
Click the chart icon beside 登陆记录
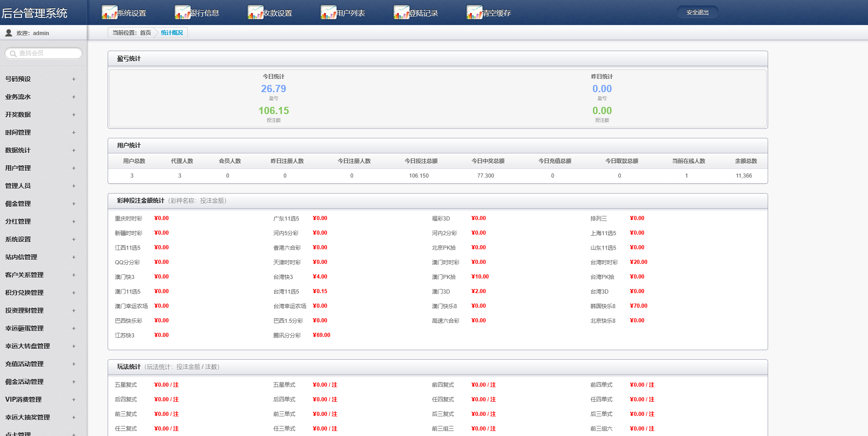(x=401, y=12)
